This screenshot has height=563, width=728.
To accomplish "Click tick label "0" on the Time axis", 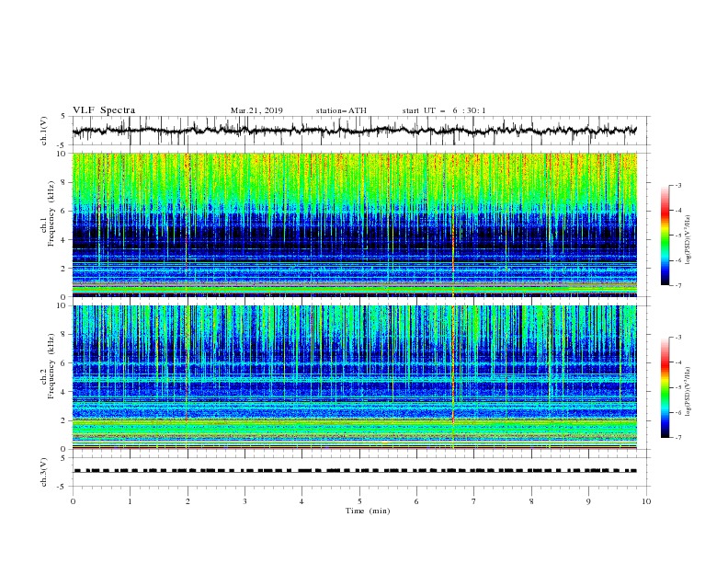I will [73, 501].
